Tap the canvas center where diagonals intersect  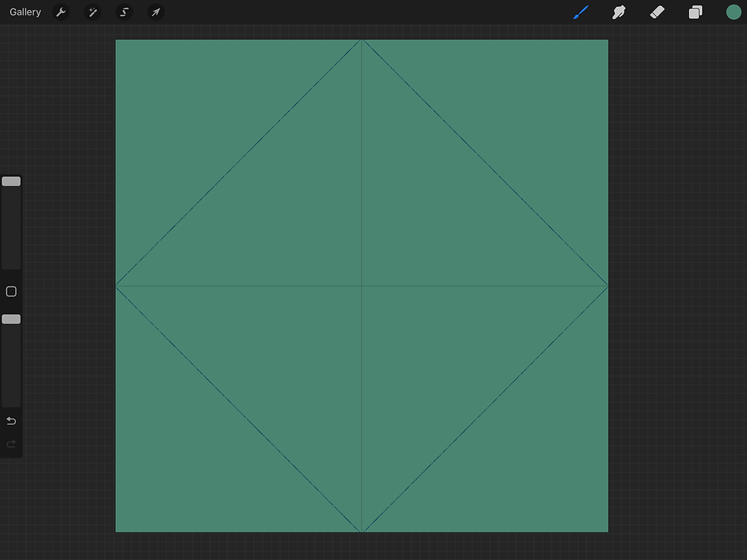click(361, 285)
